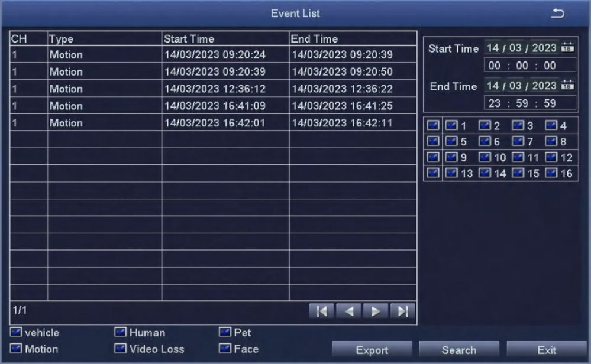Click Exit to leave Event List
This screenshot has width=591, height=364.
546,350
